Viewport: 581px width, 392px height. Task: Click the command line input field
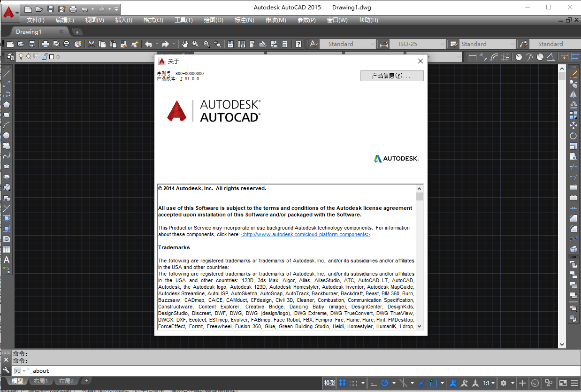pos(188,370)
